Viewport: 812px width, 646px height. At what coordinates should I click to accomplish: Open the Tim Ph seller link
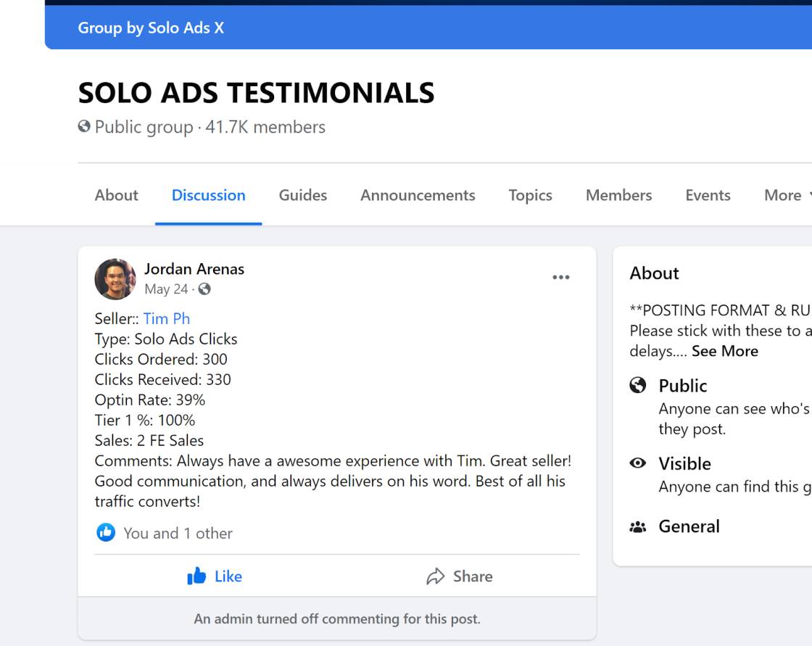(167, 318)
